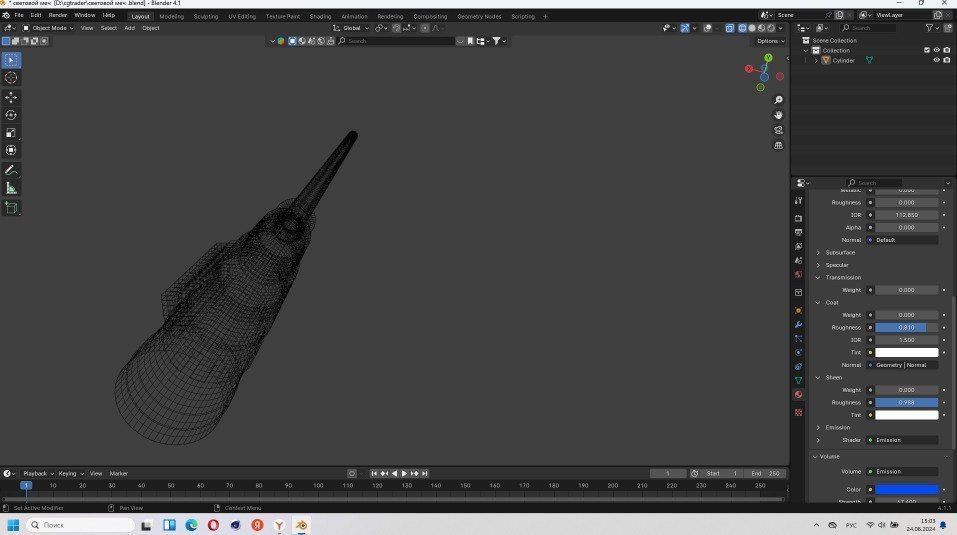Viewport: 957px width, 535px height.
Task: Open the Modifiers wrench tab
Action: click(x=798, y=325)
